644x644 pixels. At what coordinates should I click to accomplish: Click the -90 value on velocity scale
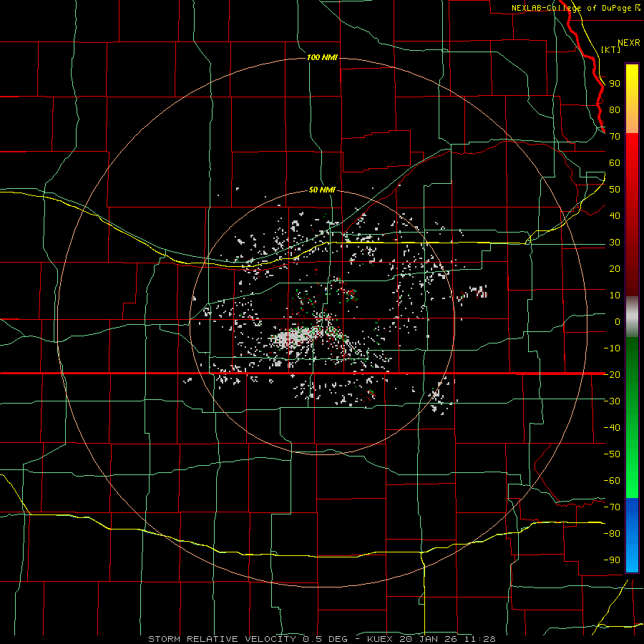612,560
